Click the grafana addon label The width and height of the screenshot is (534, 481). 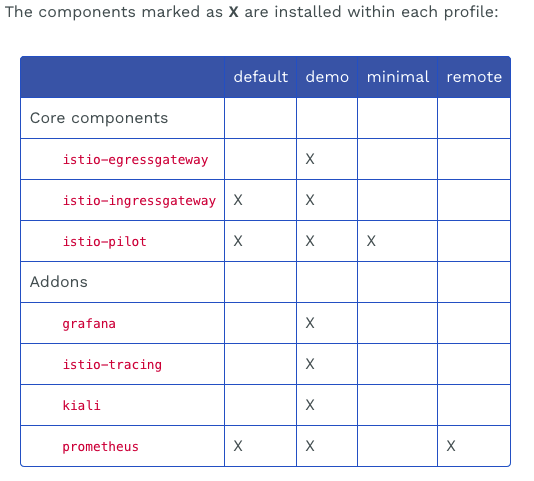[x=89, y=324]
